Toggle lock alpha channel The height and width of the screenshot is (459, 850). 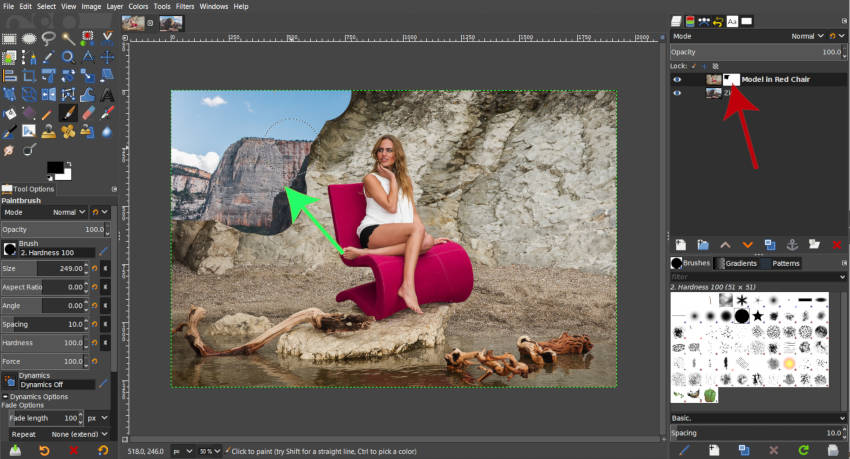point(716,66)
